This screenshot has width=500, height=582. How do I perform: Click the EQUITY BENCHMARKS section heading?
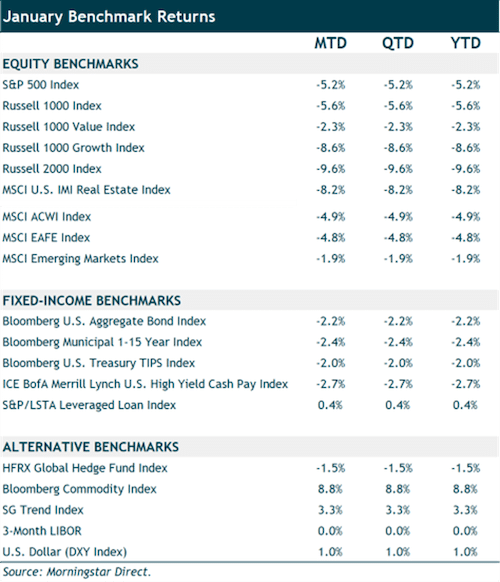71,64
